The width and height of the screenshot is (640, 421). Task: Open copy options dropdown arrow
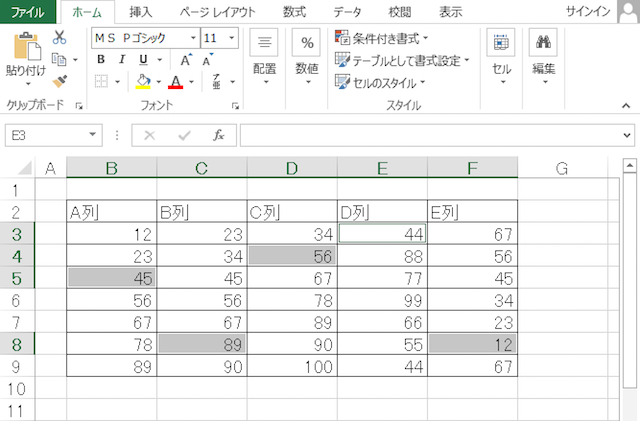pyautogui.click(x=75, y=60)
